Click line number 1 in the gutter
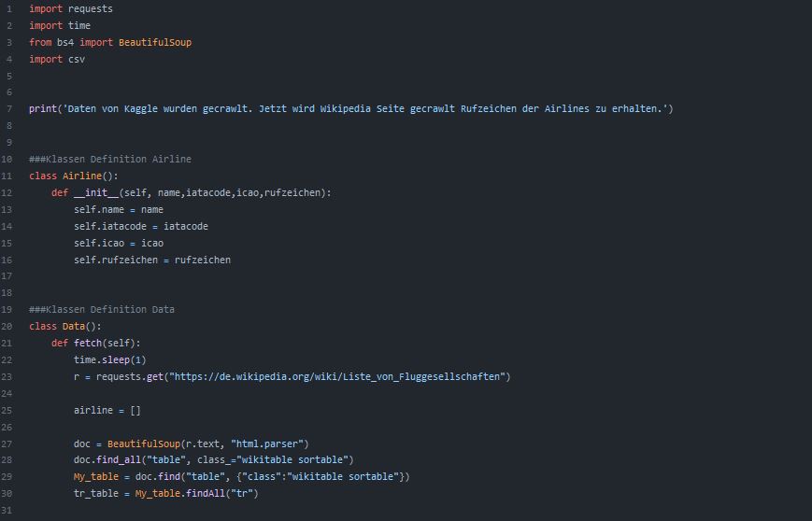This screenshot has width=812, height=521. (7, 8)
